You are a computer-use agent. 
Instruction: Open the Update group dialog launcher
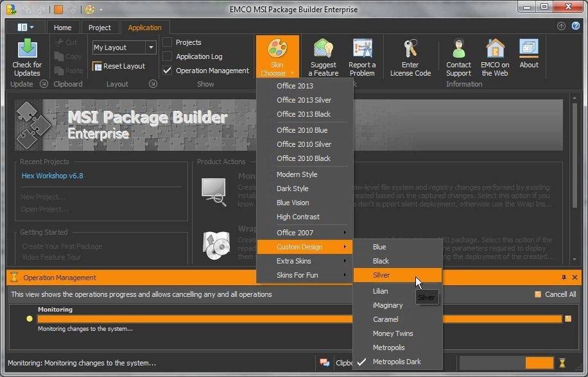pyautogui.click(x=44, y=84)
